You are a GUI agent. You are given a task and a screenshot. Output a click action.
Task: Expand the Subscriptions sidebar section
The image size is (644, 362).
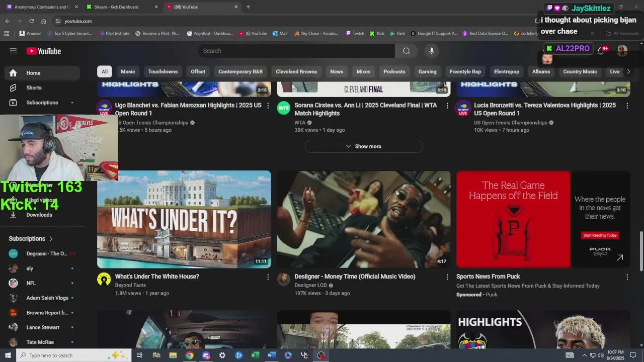[x=31, y=239]
